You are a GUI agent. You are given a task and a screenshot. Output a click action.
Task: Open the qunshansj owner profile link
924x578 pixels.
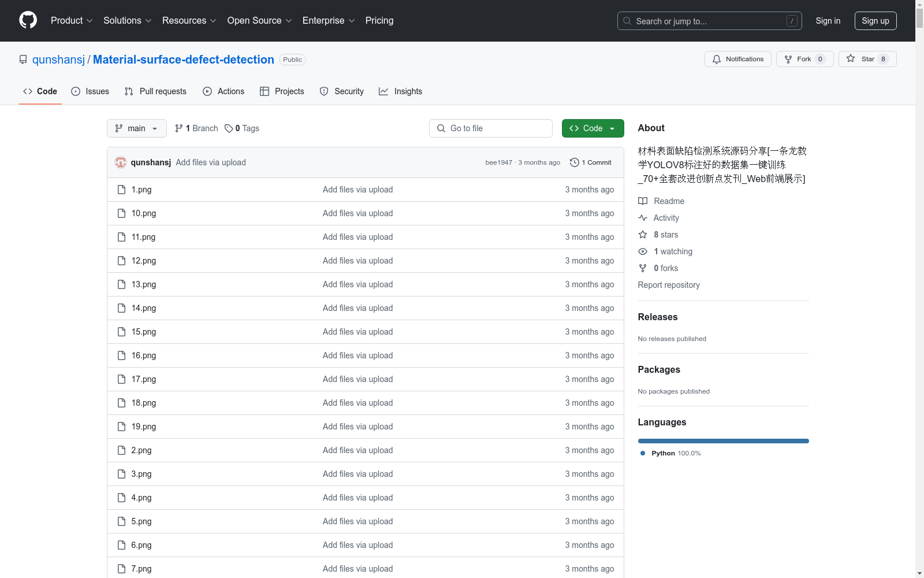click(58, 60)
